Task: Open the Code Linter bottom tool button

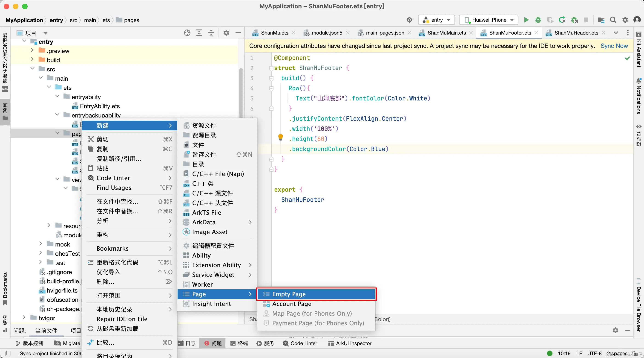Action: pos(300,343)
